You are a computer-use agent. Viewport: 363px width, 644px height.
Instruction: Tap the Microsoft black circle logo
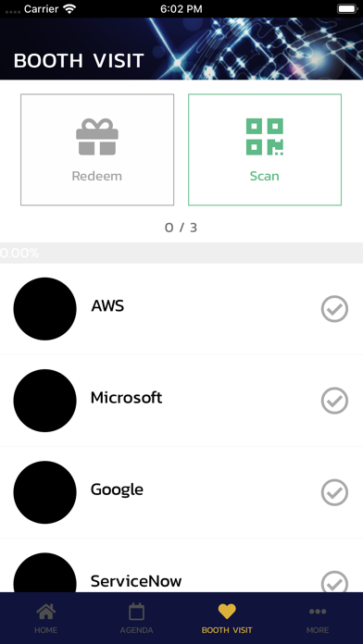coord(44,401)
